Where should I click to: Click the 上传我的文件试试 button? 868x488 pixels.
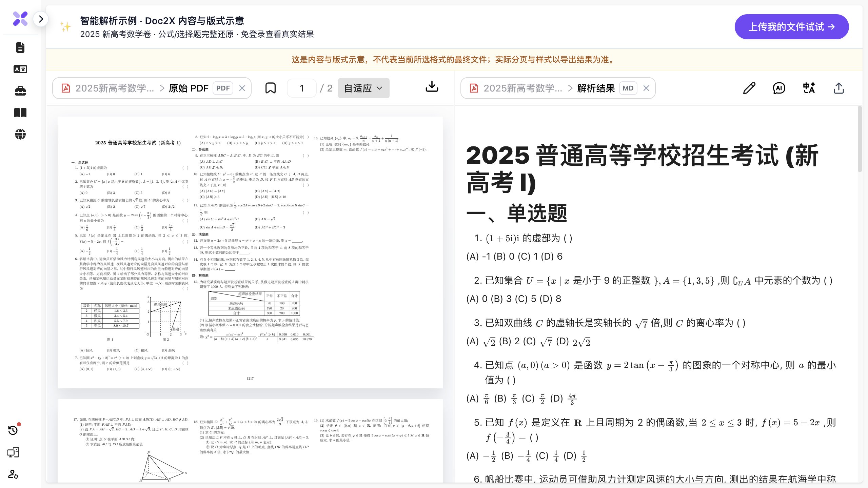pyautogui.click(x=791, y=27)
